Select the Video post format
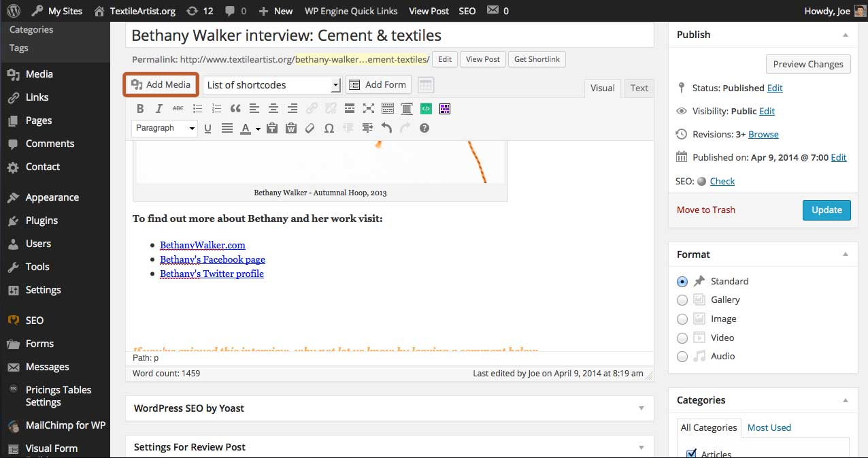Screen dimensions: 868x458 click(x=682, y=338)
